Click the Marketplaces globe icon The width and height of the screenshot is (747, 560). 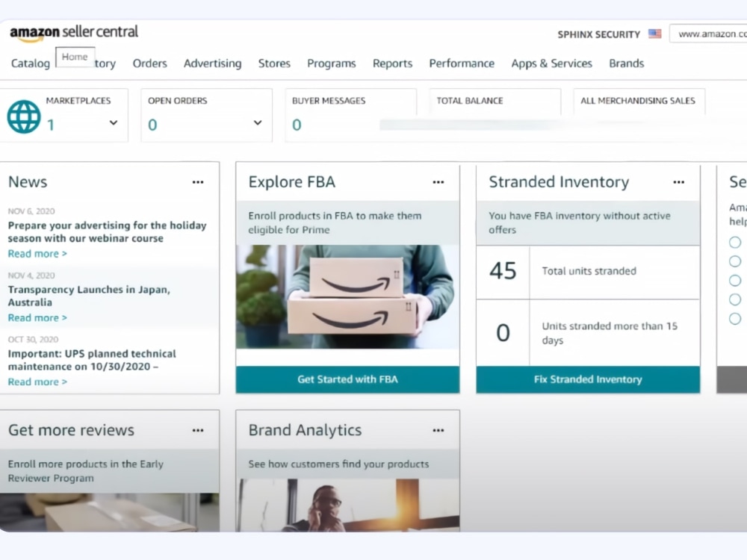pyautogui.click(x=24, y=116)
